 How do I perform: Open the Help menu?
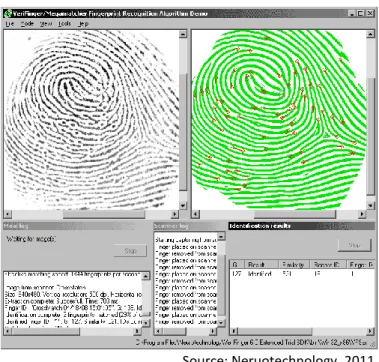83,24
